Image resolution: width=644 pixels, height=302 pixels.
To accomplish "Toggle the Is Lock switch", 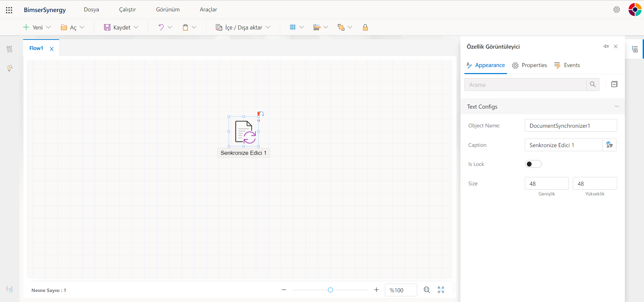I will tap(533, 164).
